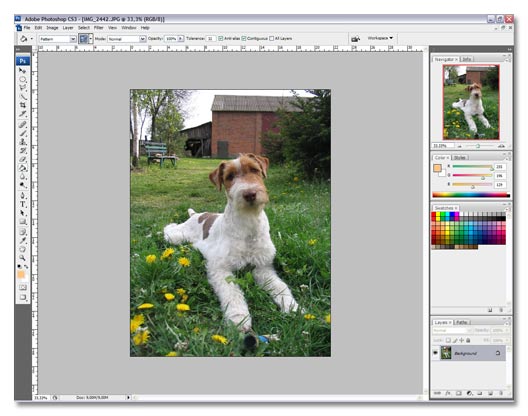Click foreground color swatch in Color panel
The width and height of the screenshot is (528, 416).
(437, 168)
